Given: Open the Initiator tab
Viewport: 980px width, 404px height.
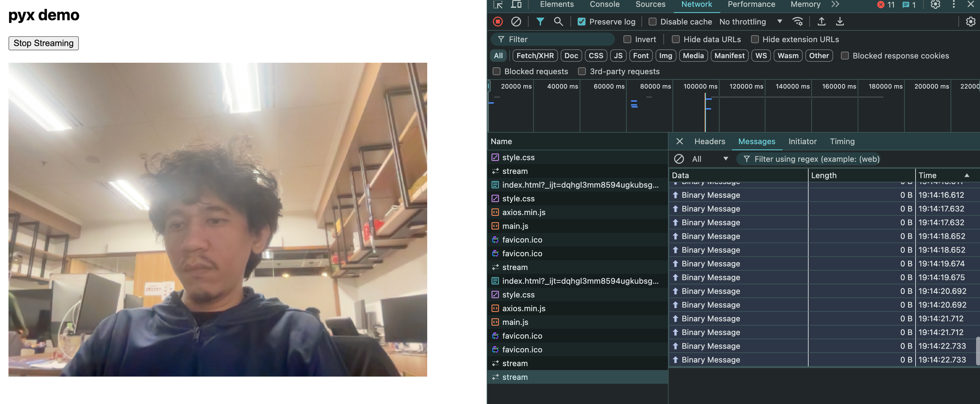Looking at the screenshot, I should (x=802, y=141).
